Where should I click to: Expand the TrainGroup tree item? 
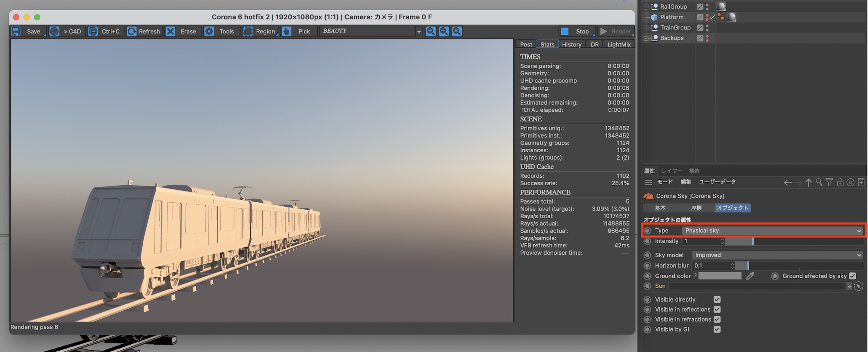pos(646,28)
